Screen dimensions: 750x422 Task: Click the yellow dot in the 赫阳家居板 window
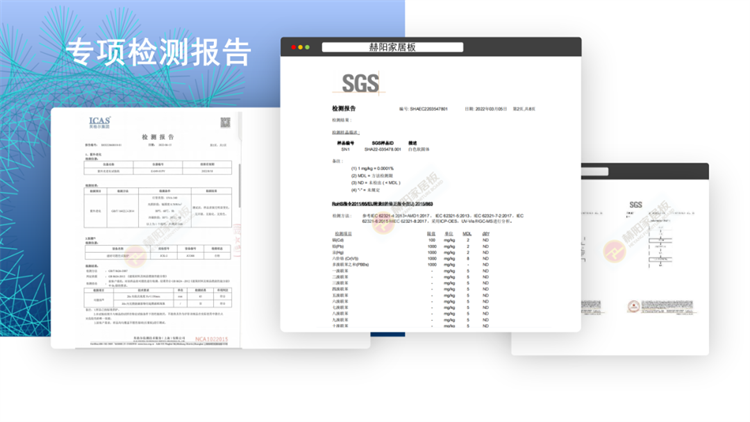pos(300,47)
